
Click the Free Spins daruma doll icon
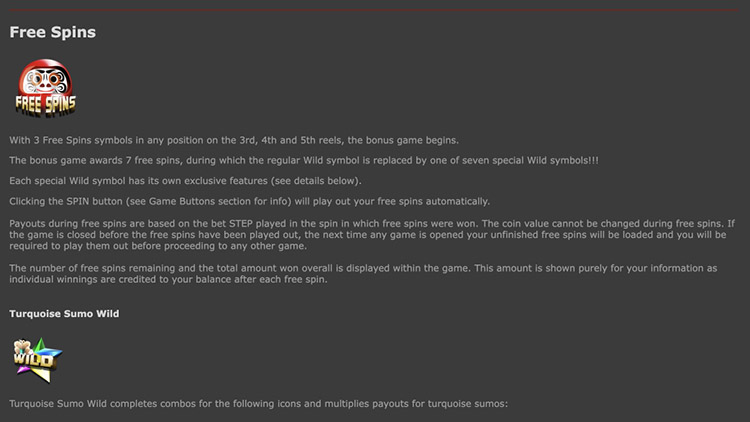point(45,87)
